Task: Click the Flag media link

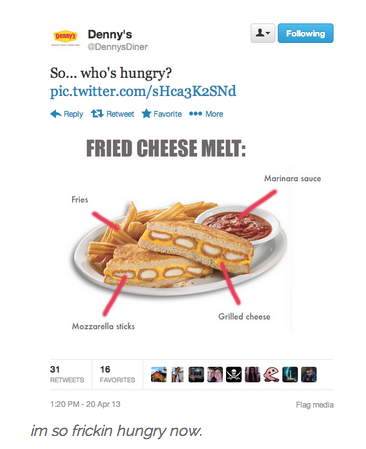Action: tap(315, 405)
